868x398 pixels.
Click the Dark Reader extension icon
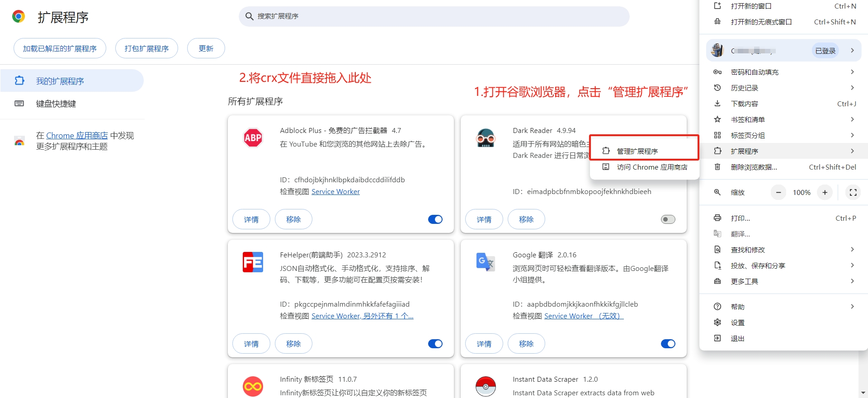click(x=486, y=138)
